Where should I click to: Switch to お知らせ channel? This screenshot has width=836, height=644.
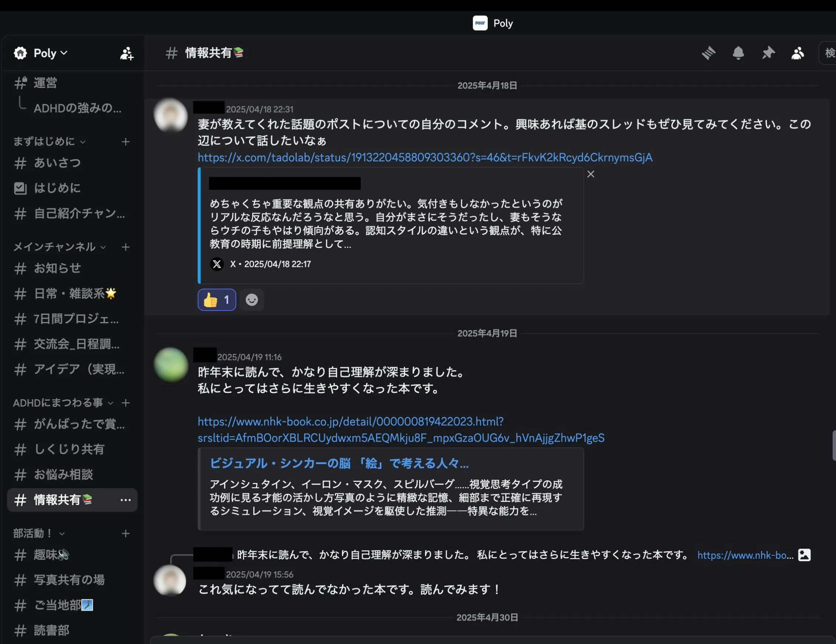click(57, 268)
